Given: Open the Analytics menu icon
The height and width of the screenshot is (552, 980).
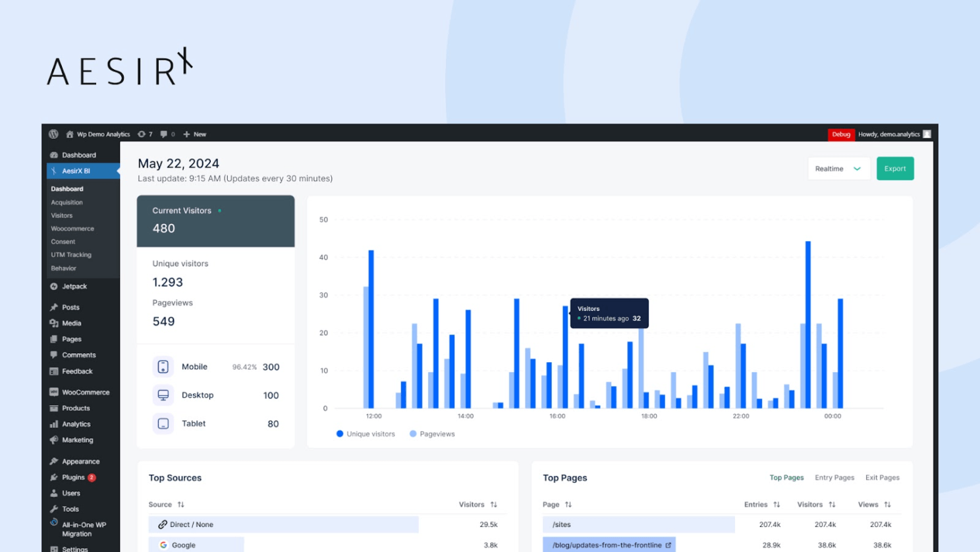Looking at the screenshot, I should 53,424.
